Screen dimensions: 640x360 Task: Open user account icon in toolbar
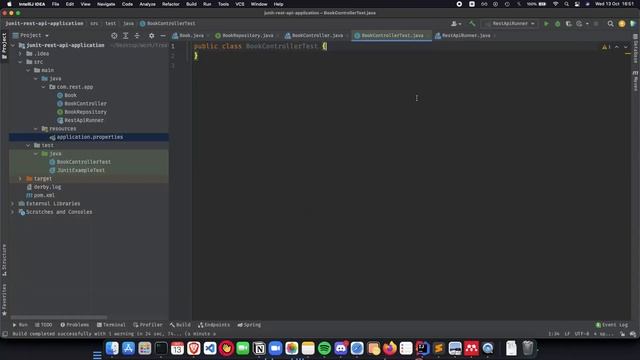coord(456,24)
